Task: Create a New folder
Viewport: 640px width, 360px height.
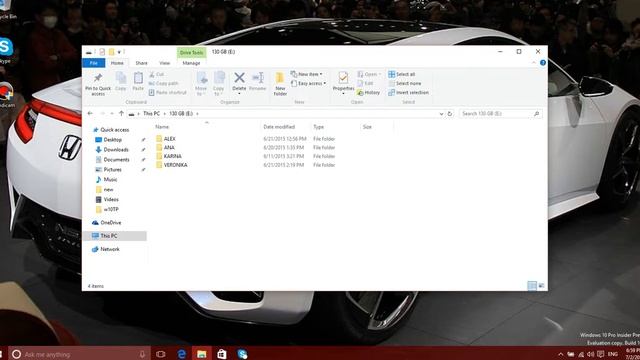Action: tap(280, 84)
